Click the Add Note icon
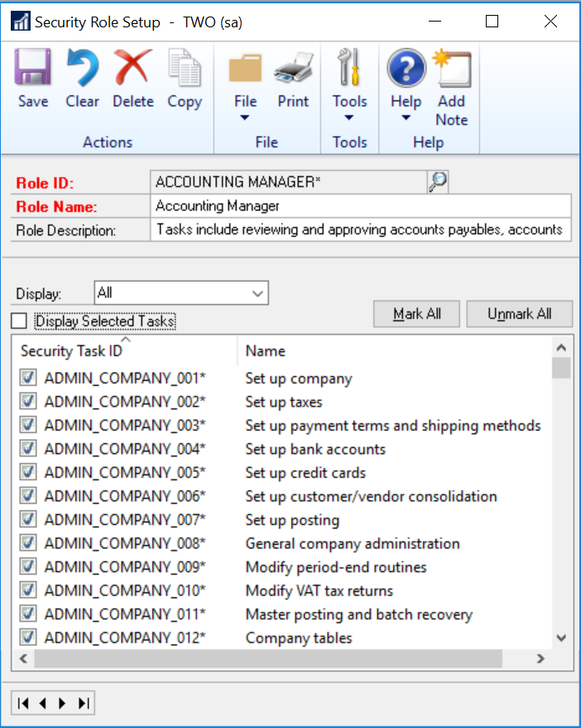The height and width of the screenshot is (728, 581). tap(452, 68)
